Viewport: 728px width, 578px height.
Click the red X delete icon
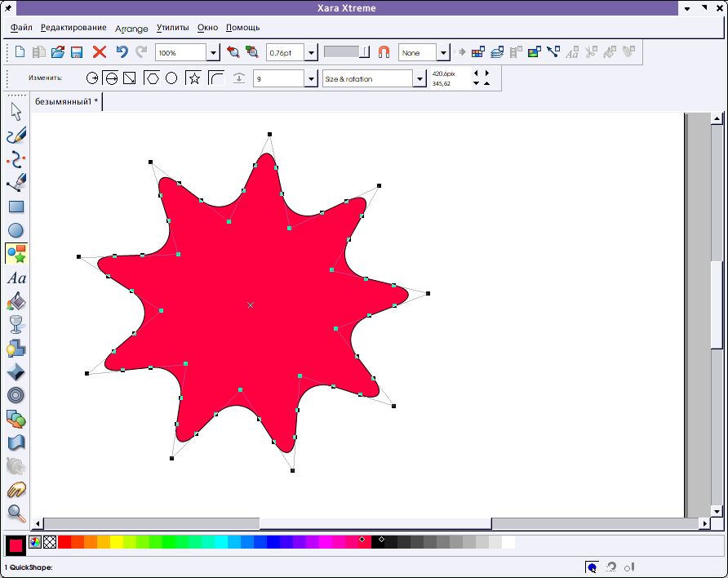100,52
